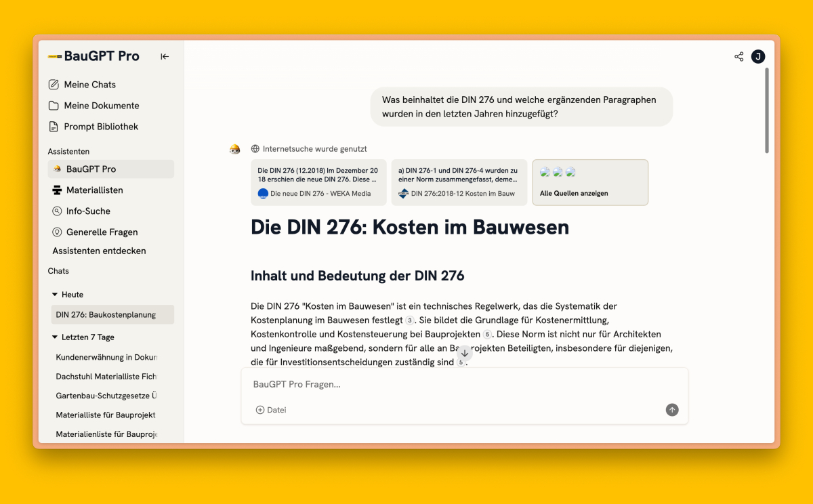
Task: Click the Meine Chats edit icon
Action: point(54,85)
